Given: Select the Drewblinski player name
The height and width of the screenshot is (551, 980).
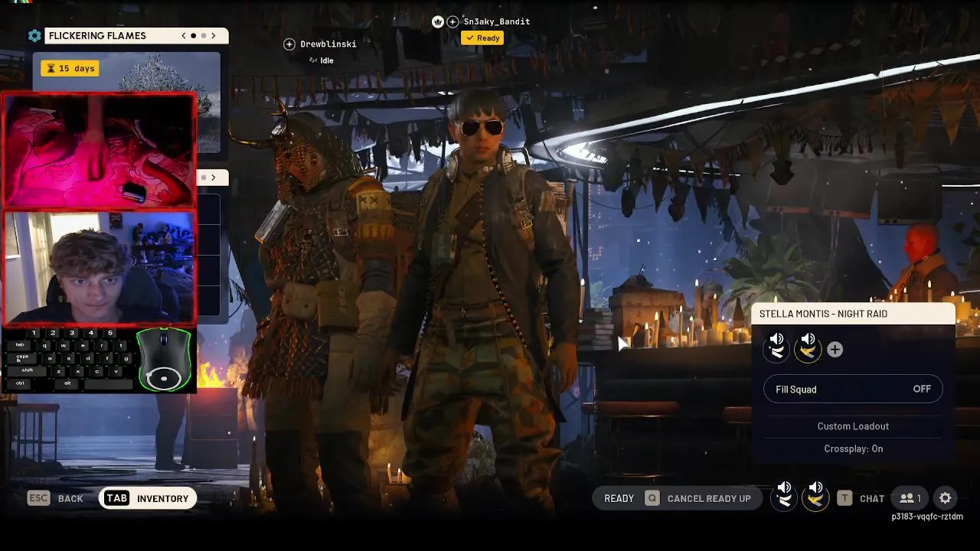Looking at the screenshot, I should (328, 44).
